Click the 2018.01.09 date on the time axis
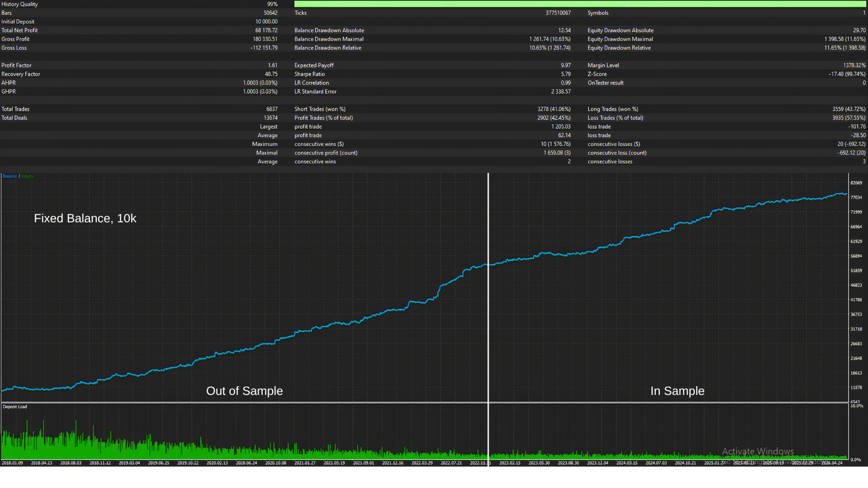Image resolution: width=868 pixels, height=488 pixels. tap(12, 463)
